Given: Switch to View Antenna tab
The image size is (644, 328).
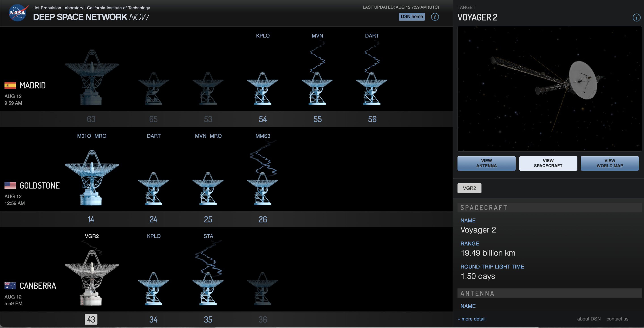Looking at the screenshot, I should [486, 163].
